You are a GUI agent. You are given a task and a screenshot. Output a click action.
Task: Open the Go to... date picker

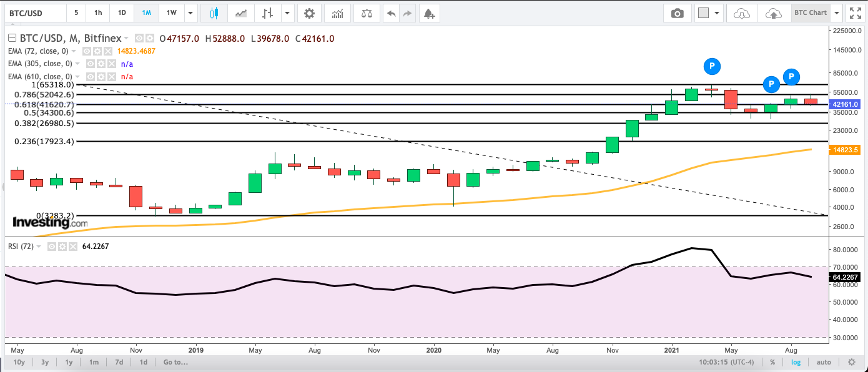[175, 362]
